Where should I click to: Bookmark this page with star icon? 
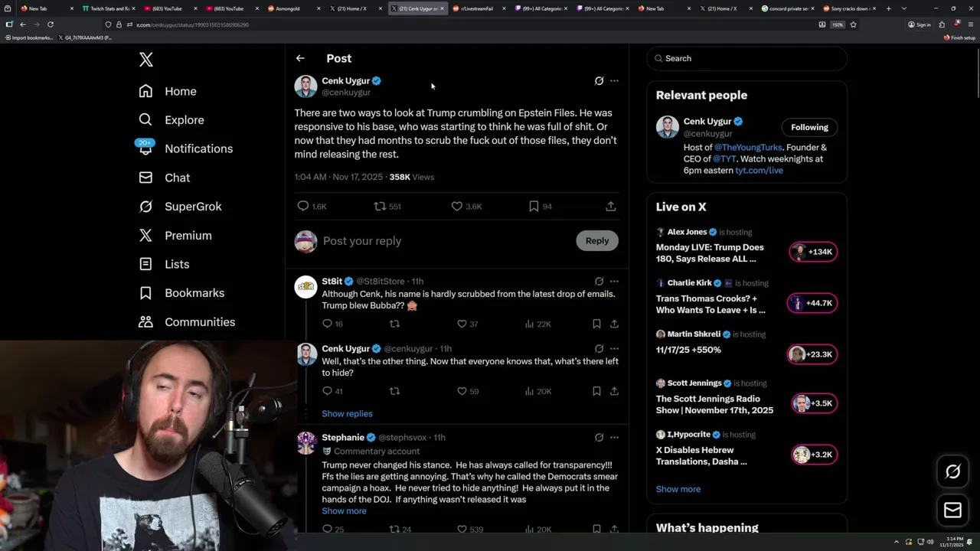tap(853, 24)
